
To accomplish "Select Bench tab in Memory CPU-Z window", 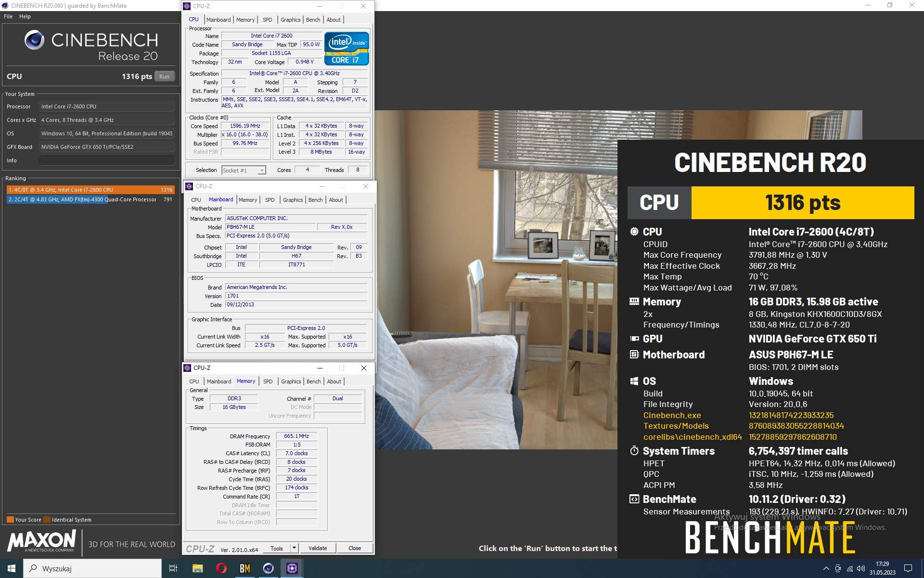I will [313, 381].
